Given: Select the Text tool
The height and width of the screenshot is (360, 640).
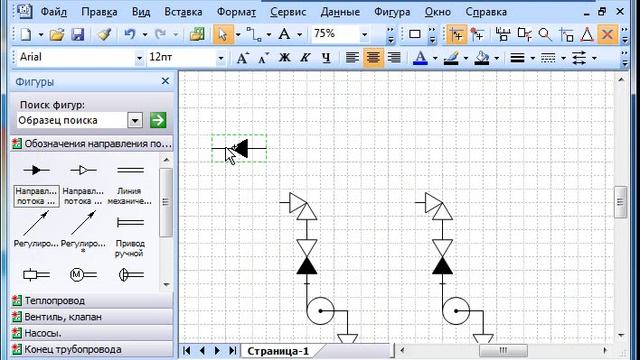Looking at the screenshot, I should pos(284,34).
